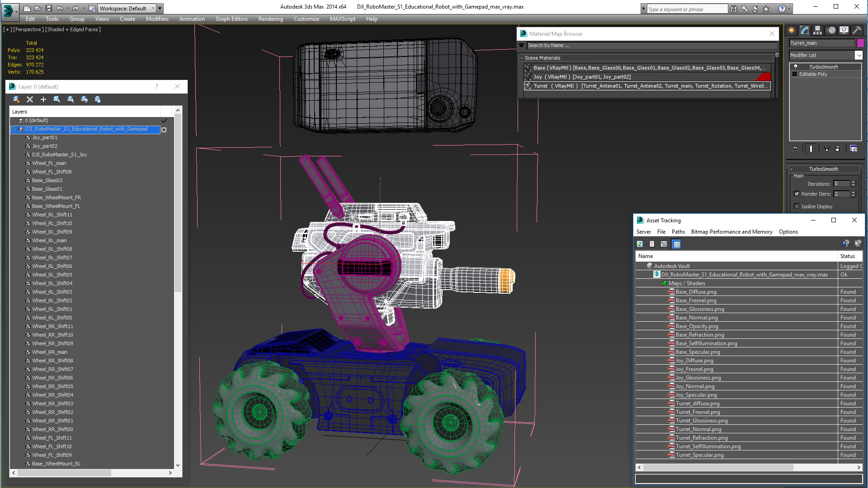The width and height of the screenshot is (868, 488).
Task: Click the Tree View icon in Asset Tracking
Action: click(x=664, y=244)
